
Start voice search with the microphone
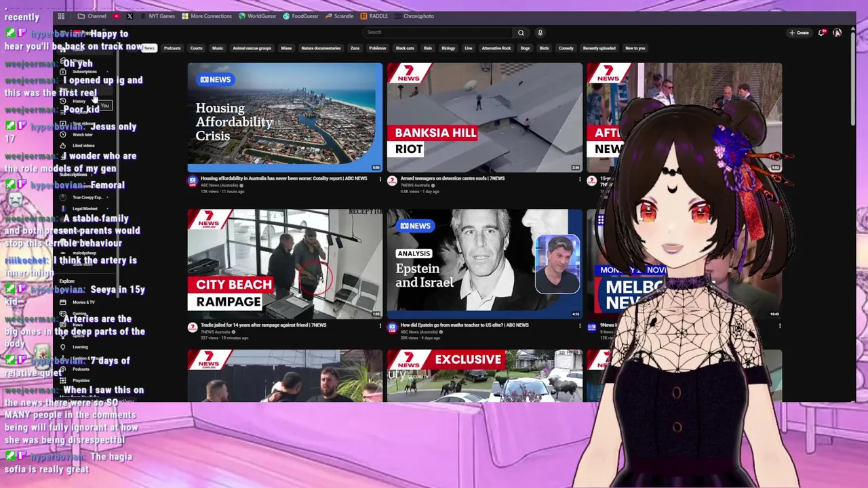pos(540,33)
